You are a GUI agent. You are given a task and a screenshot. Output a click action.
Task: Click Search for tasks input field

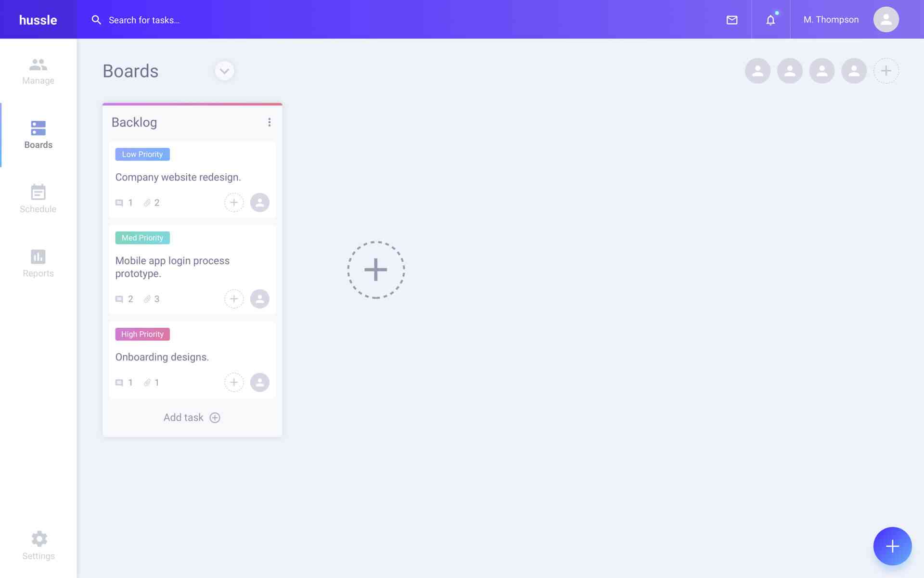coord(144,19)
